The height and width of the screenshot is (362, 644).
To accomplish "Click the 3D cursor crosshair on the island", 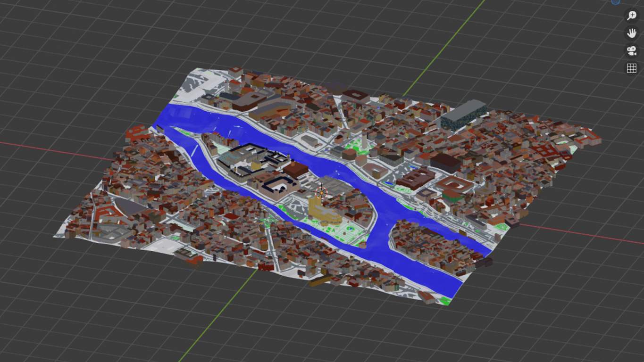I will click(x=322, y=192).
